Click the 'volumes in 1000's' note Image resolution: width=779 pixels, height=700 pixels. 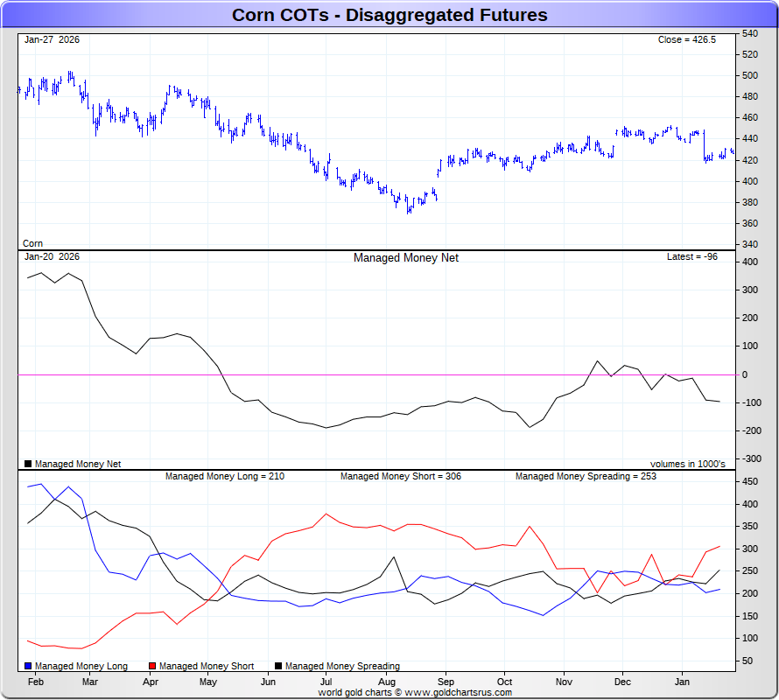(688, 464)
